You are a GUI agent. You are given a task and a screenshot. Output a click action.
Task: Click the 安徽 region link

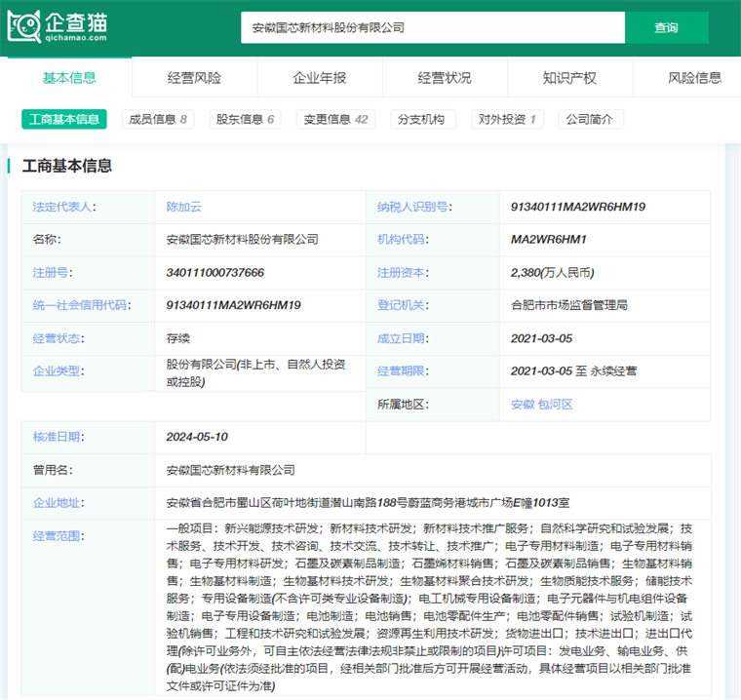point(523,405)
